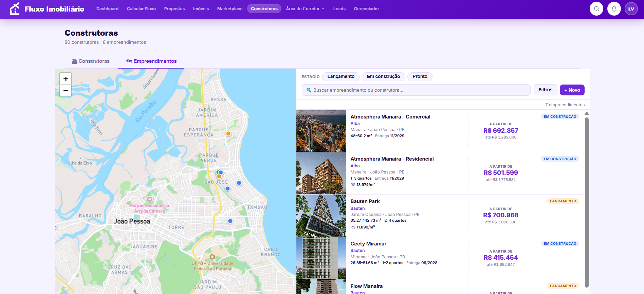This screenshot has width=644, height=294.
Task: Click the "80 construtoras · 8 empreendimentos" subtitle
Action: [x=105, y=42]
